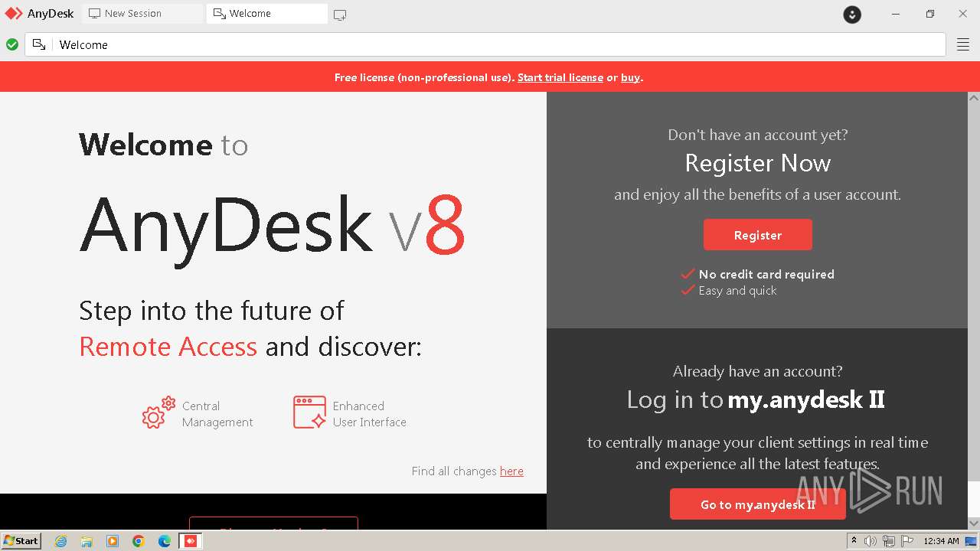This screenshot has height=551, width=980.
Task: Click the AnyDesk taskbar button
Action: pos(191,541)
